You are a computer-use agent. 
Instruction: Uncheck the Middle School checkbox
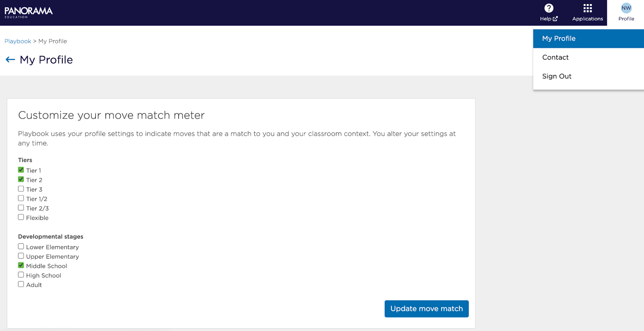pyautogui.click(x=21, y=265)
